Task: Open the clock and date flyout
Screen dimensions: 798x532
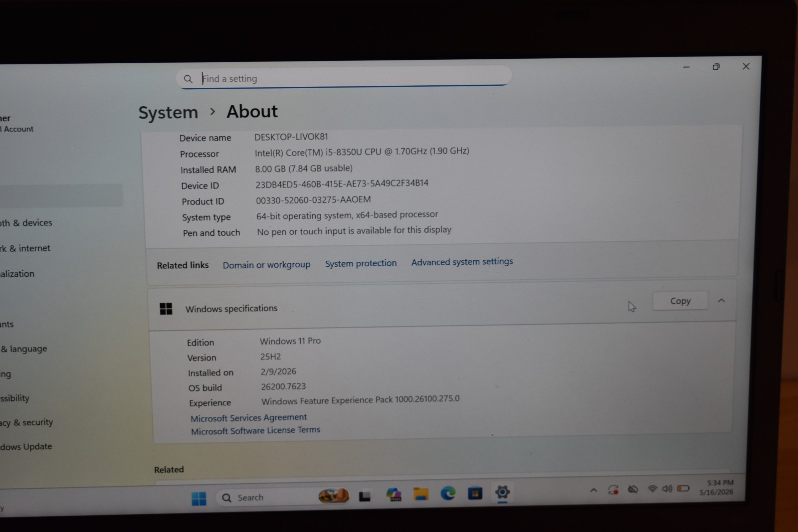Action: pyautogui.click(x=717, y=487)
